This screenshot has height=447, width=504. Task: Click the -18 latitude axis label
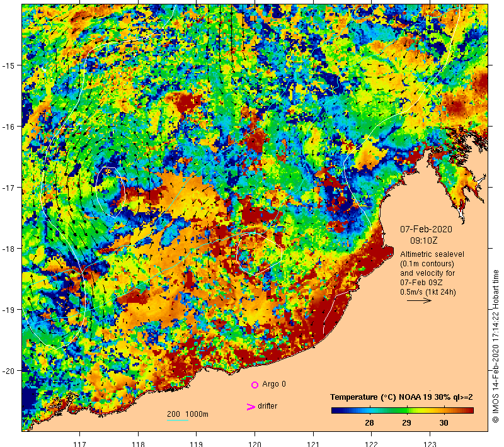(8, 249)
